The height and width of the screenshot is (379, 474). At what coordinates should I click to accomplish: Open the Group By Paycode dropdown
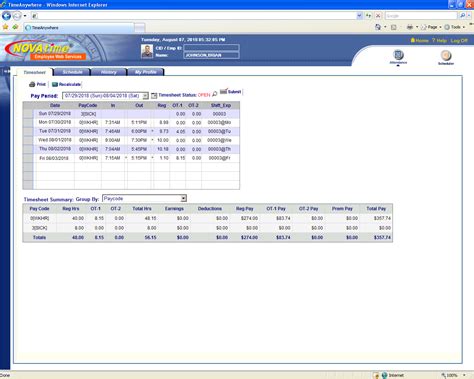click(183, 199)
